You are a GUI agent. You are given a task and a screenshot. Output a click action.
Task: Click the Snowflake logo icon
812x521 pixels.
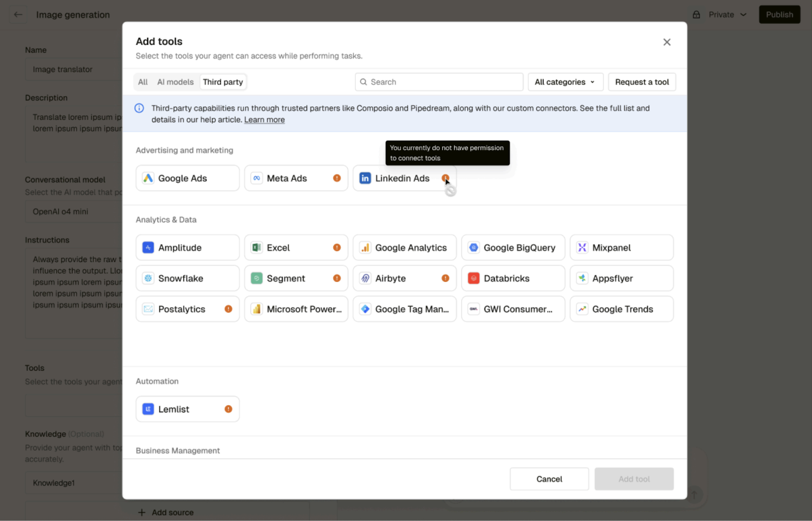[x=148, y=278]
